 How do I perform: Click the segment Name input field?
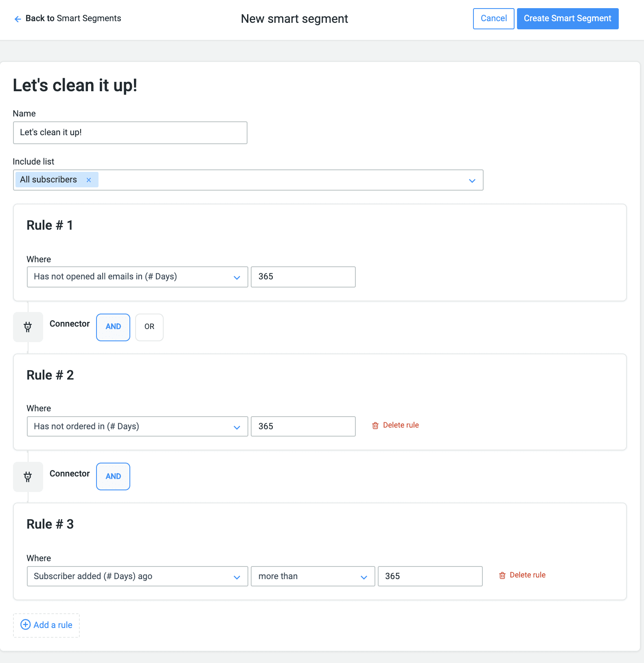click(130, 133)
